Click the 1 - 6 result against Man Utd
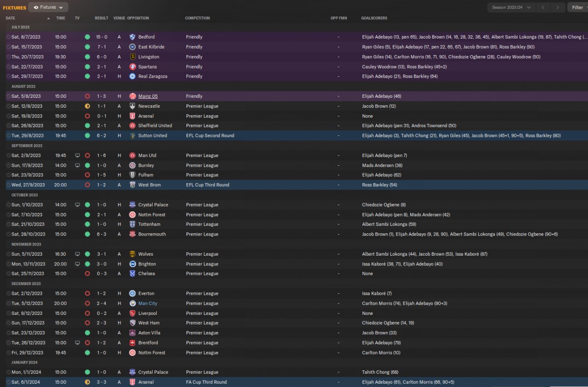 coord(102,156)
